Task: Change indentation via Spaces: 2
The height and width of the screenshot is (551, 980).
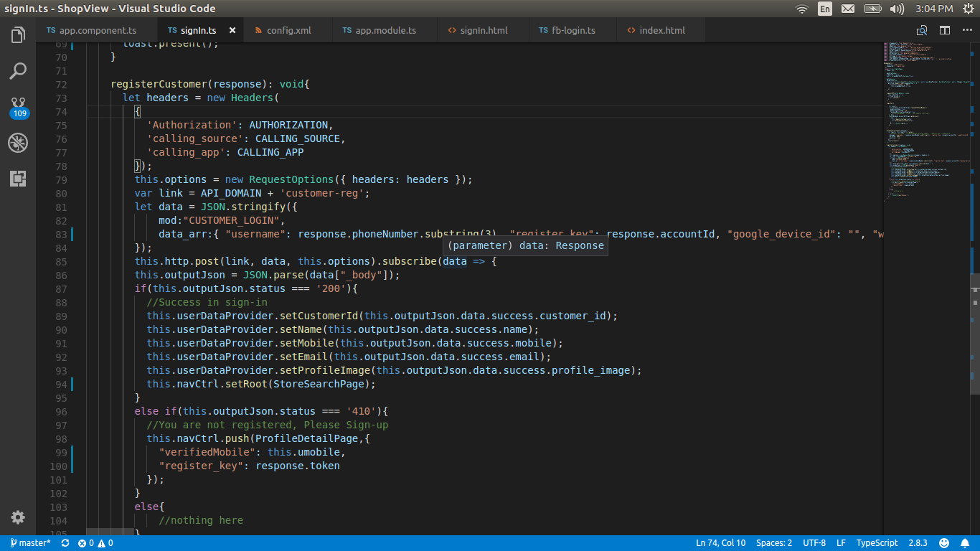Action: (774, 543)
